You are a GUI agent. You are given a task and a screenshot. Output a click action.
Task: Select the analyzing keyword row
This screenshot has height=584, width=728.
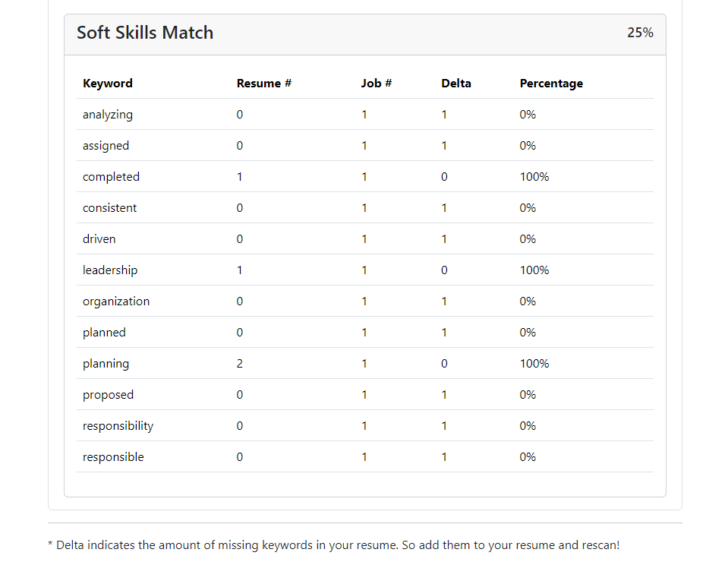[x=365, y=114]
